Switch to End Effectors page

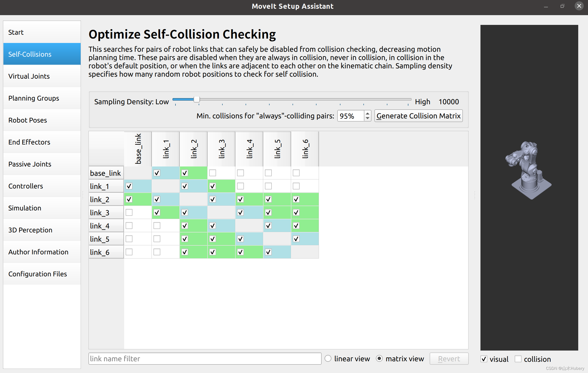(x=42, y=142)
